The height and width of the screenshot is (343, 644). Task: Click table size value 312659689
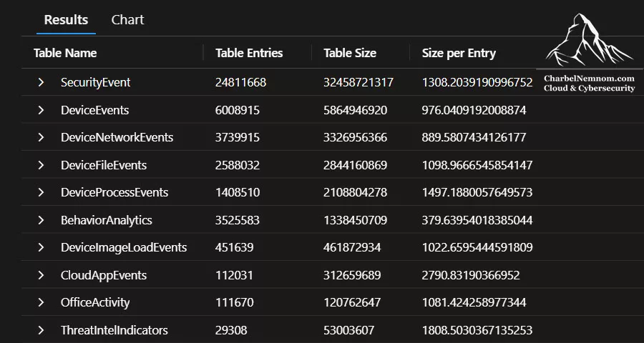[352, 275]
